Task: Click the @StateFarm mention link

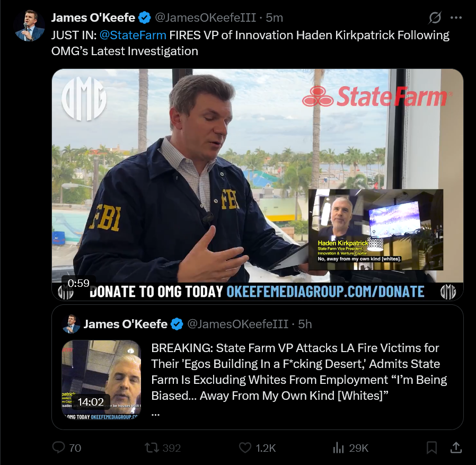Action: coord(133,35)
